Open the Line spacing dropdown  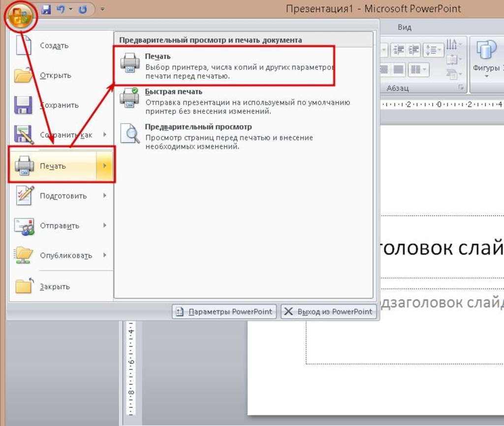tap(433, 50)
